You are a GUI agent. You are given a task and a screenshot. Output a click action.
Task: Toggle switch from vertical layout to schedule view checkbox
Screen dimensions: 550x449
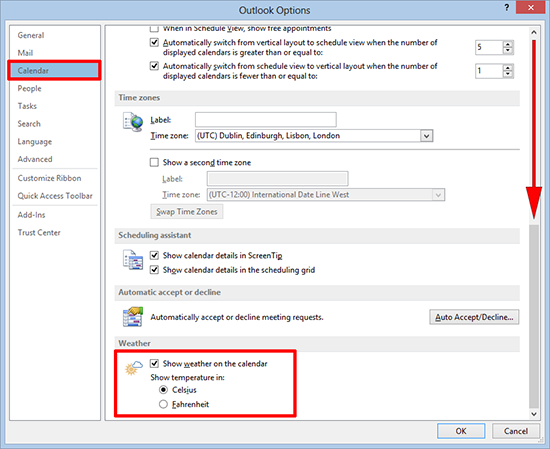tap(154, 42)
